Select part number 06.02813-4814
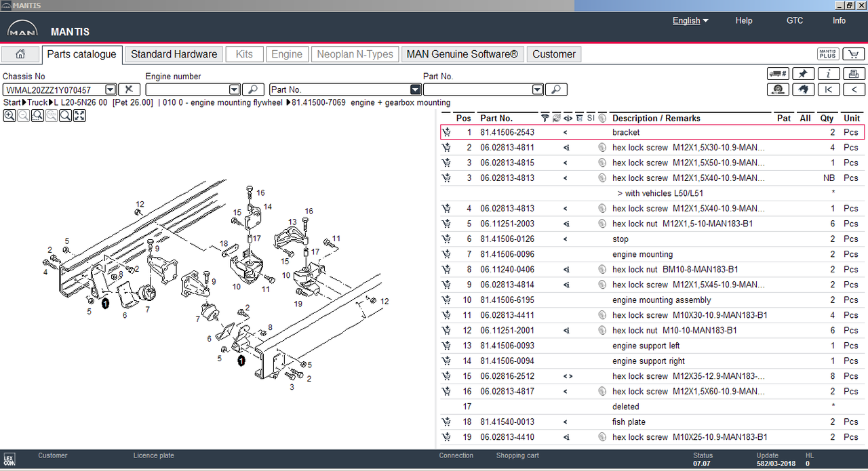Viewport: 868px width, 471px height. [x=507, y=285]
